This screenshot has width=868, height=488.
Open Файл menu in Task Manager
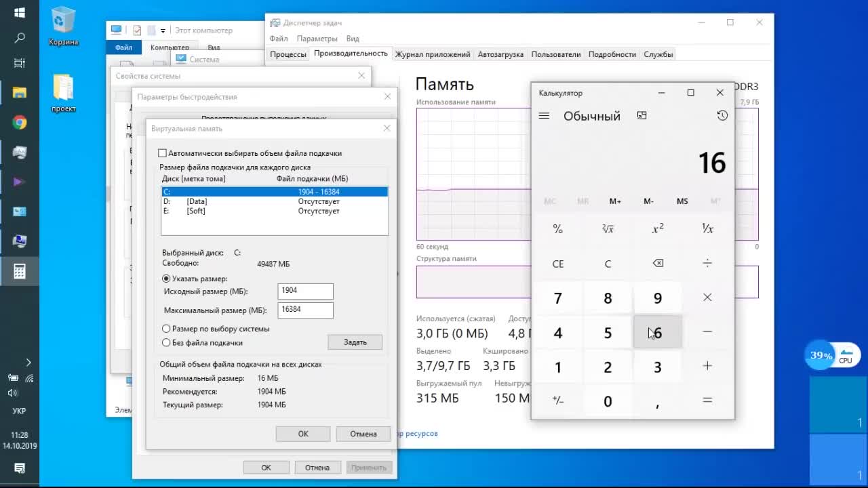[x=279, y=39]
